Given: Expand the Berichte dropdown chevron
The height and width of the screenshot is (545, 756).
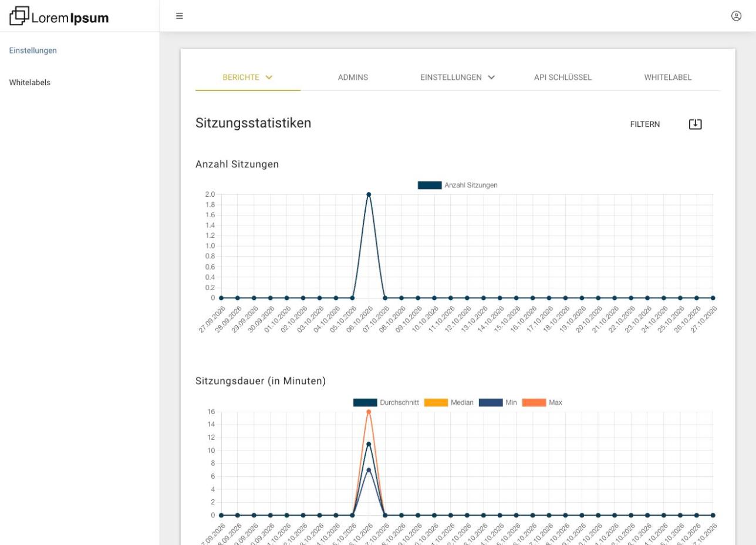Looking at the screenshot, I should (x=269, y=78).
